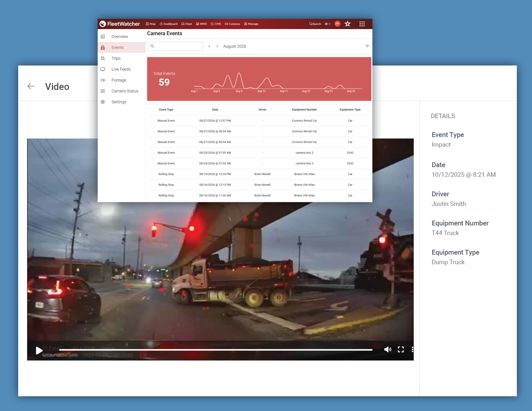Viewport: 532px width, 411px height.
Task: Select Events in the sidebar
Action: pos(122,48)
